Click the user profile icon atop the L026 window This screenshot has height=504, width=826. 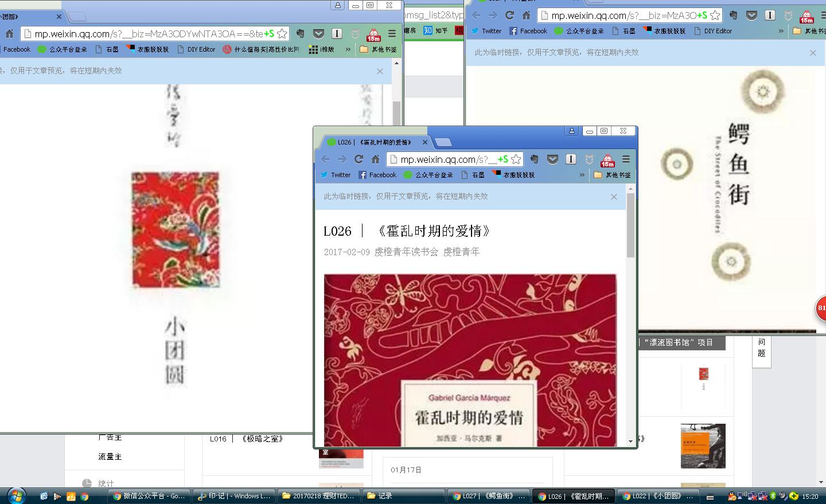[572, 131]
